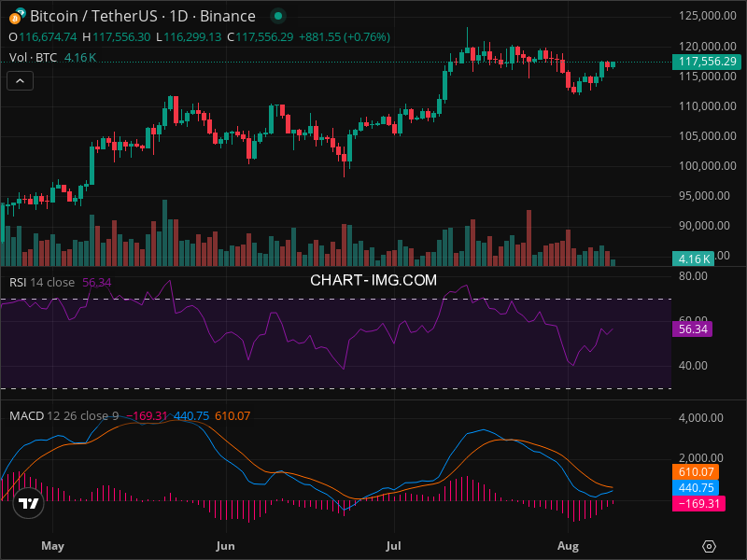Open the TradingView logo at bottom left

click(x=29, y=503)
